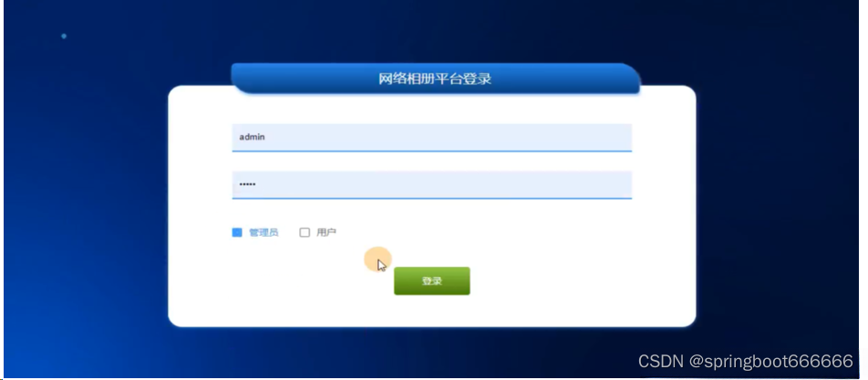Click the 用户 label text
Screen dimensions: 868x380
(326, 233)
